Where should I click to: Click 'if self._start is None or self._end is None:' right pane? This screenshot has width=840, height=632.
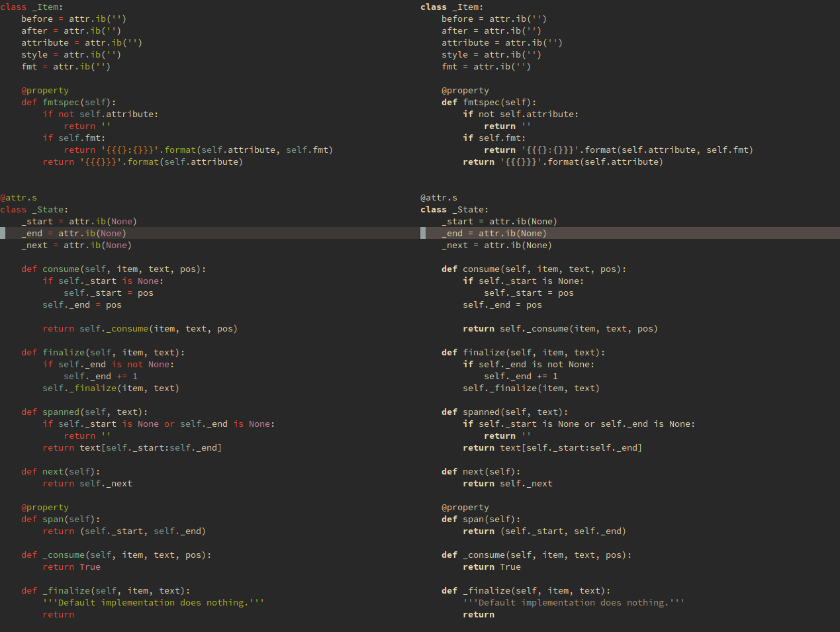tap(579, 424)
